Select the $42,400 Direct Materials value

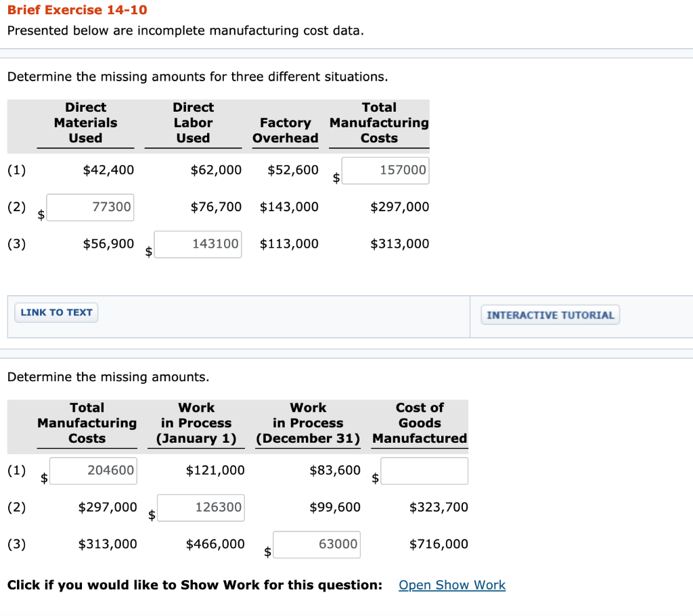click(108, 170)
